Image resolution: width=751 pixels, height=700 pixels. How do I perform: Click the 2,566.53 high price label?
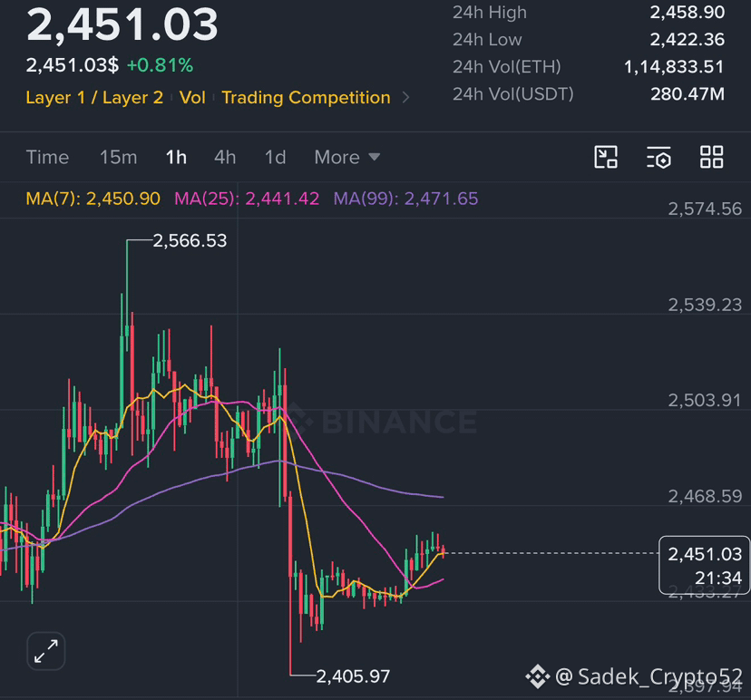click(190, 241)
